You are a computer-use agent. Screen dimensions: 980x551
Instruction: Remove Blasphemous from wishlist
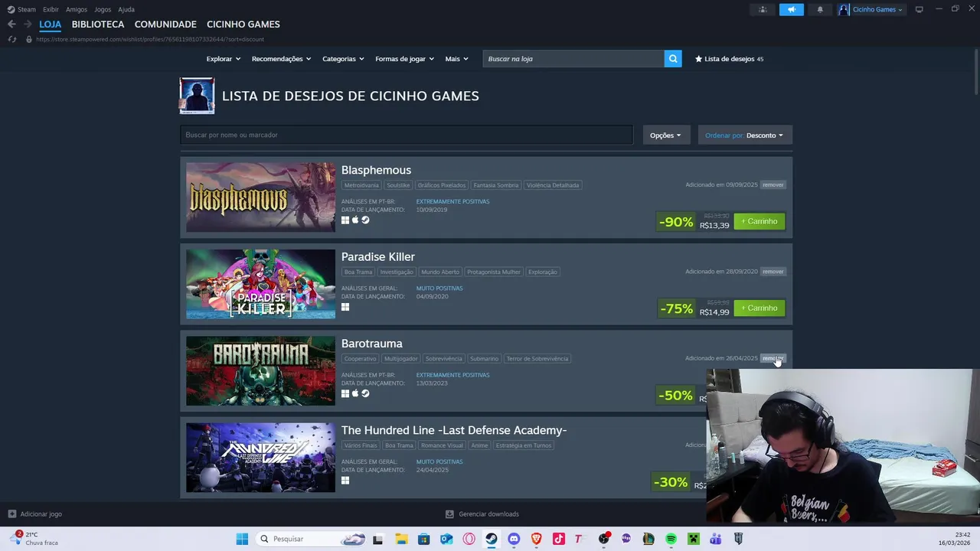coord(773,184)
